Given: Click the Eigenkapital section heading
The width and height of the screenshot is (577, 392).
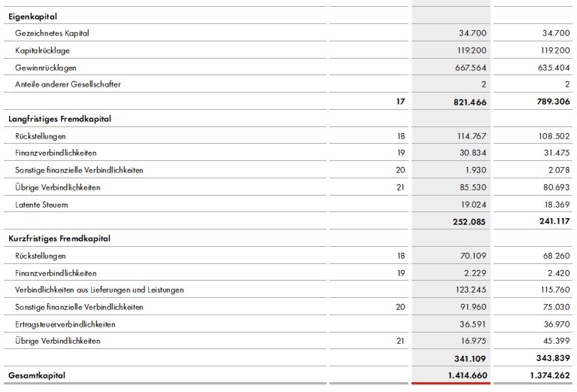Looking at the screenshot, I should pyautogui.click(x=32, y=17).
